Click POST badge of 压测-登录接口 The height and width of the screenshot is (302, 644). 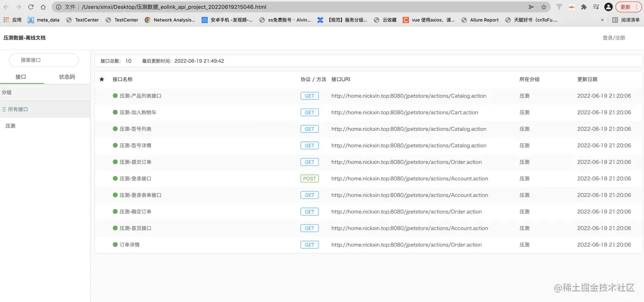309,178
